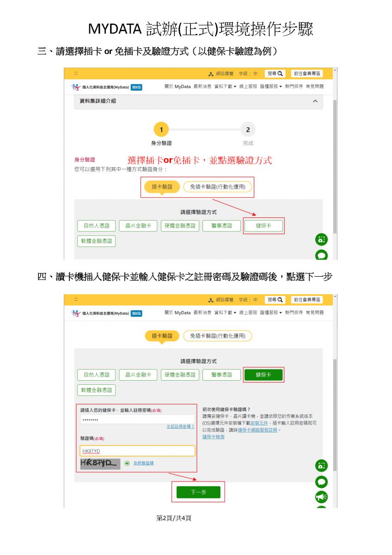392x555 pixels.
Task: Play captcha audio speaker icon
Action: tap(127, 463)
